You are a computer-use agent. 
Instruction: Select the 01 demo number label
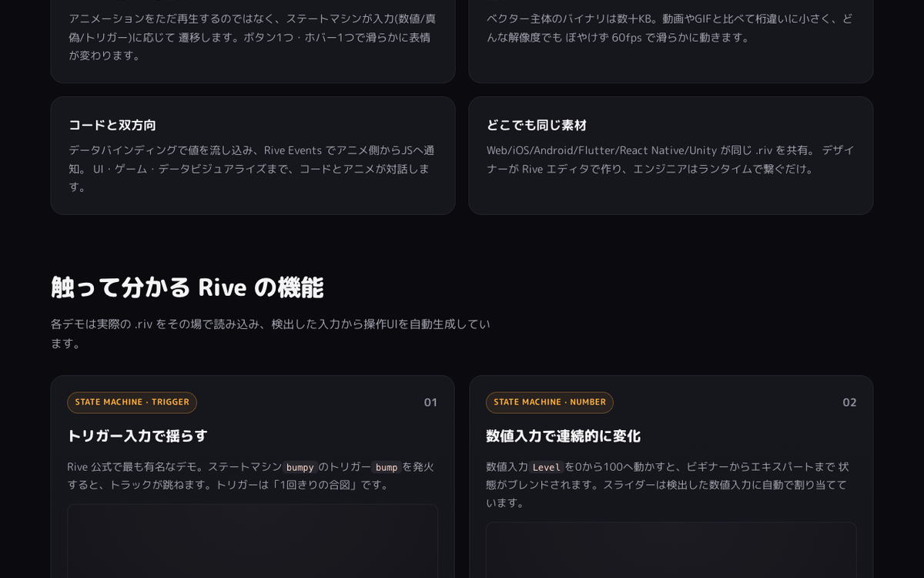[x=430, y=402]
